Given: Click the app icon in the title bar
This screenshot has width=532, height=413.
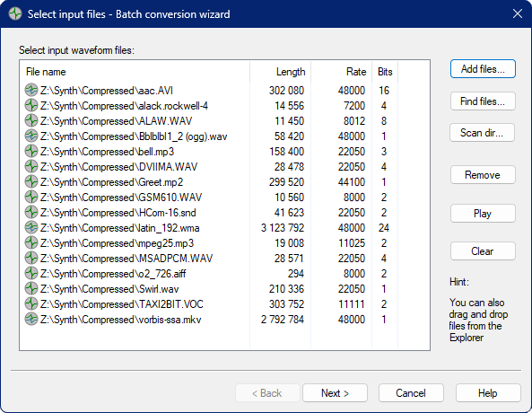Looking at the screenshot, I should (15, 14).
